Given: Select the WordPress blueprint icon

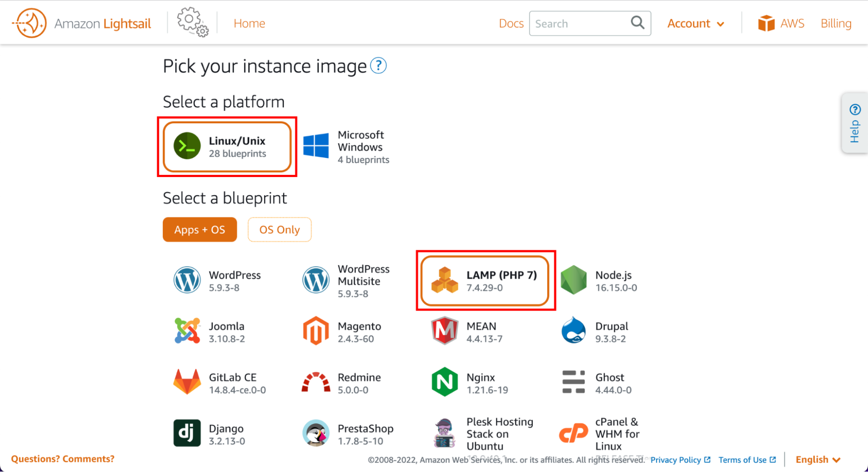Looking at the screenshot, I should click(187, 280).
